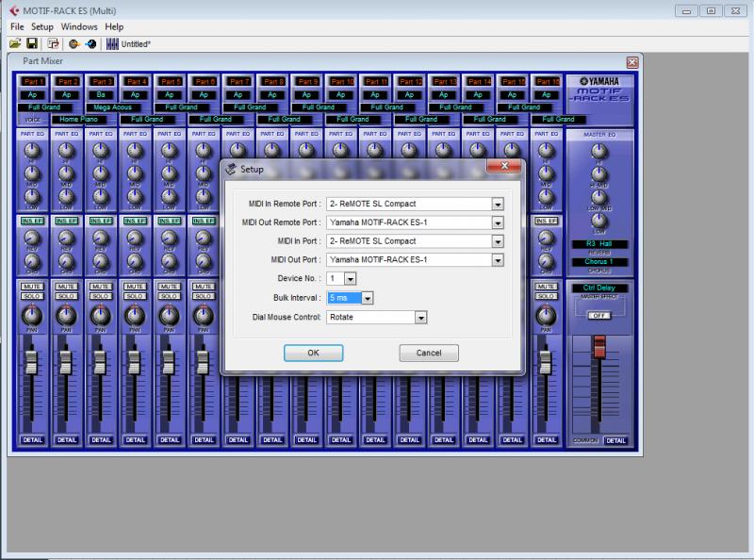
Task: Open the Editor Setup toolbar icon
Action: [x=53, y=43]
